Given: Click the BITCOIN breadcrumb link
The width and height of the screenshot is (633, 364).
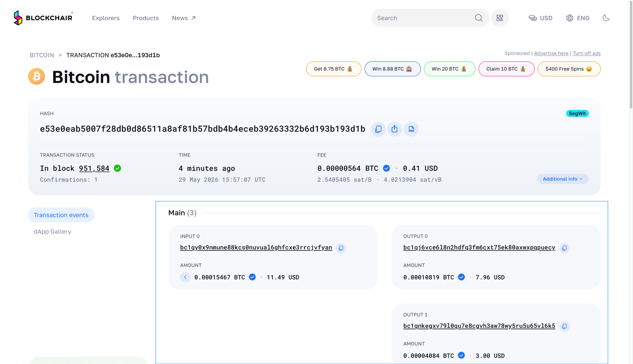Looking at the screenshot, I should (42, 55).
